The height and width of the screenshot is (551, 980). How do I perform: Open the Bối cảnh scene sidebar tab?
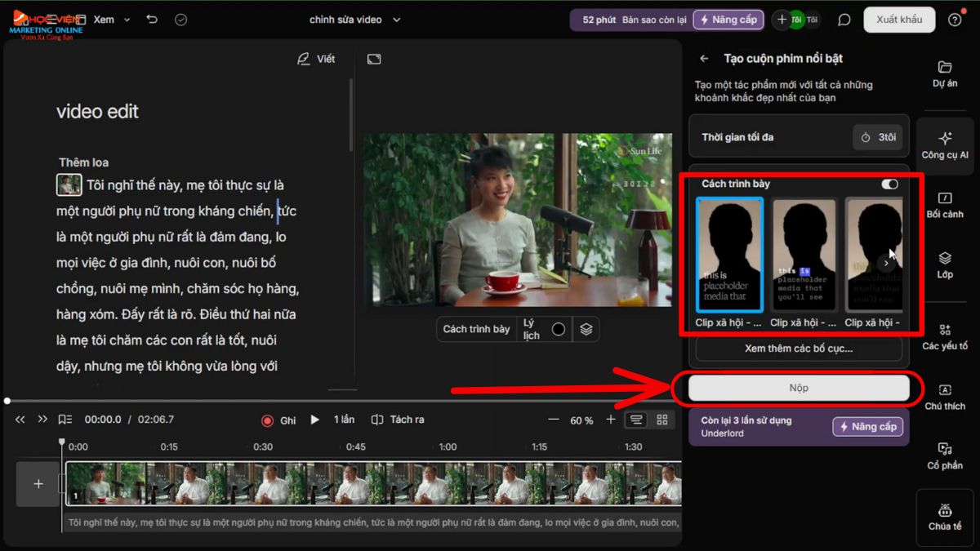click(945, 206)
